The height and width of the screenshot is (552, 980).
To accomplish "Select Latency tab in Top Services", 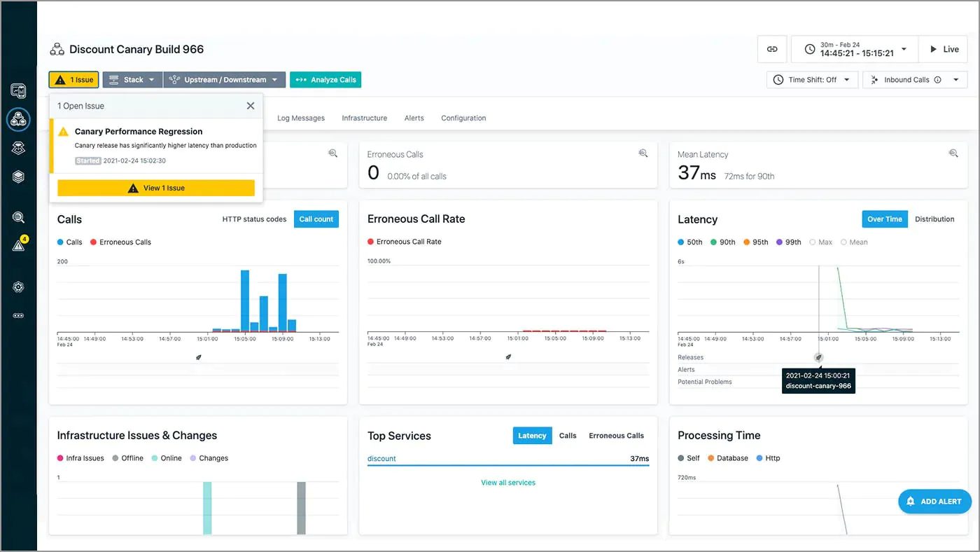I will point(532,436).
